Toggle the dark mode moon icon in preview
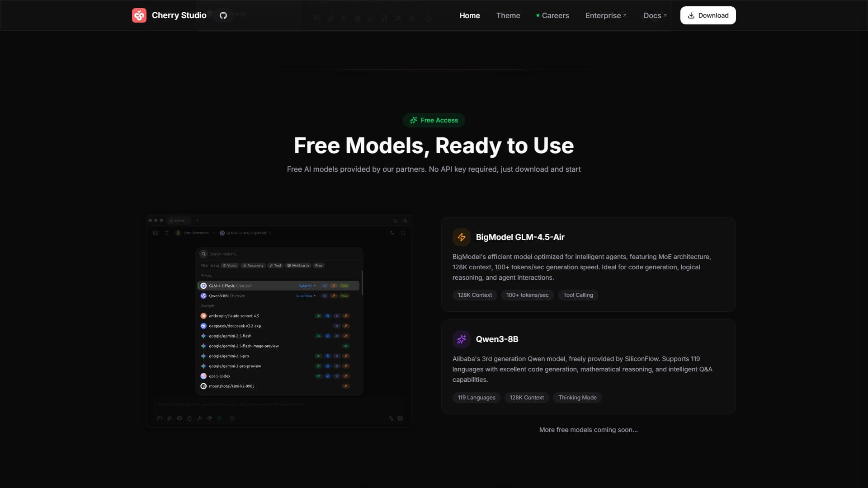868x488 pixels. click(x=395, y=221)
